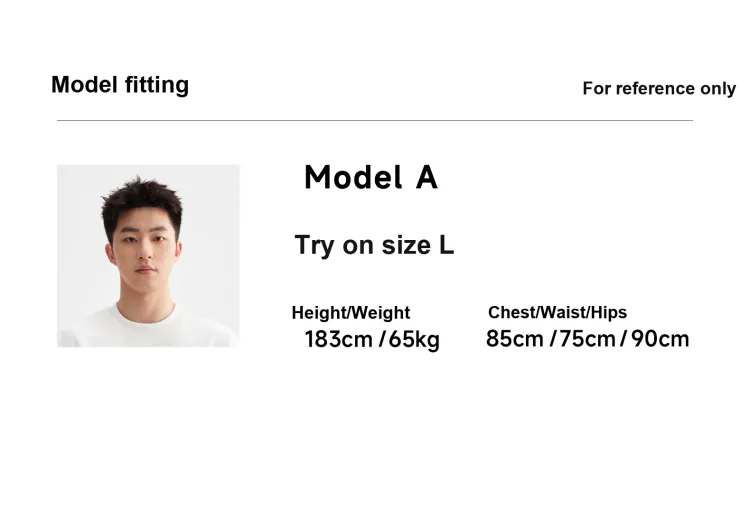Click the Chest/Waist/Hips label
The width and height of the screenshot is (750, 508).
point(557,313)
